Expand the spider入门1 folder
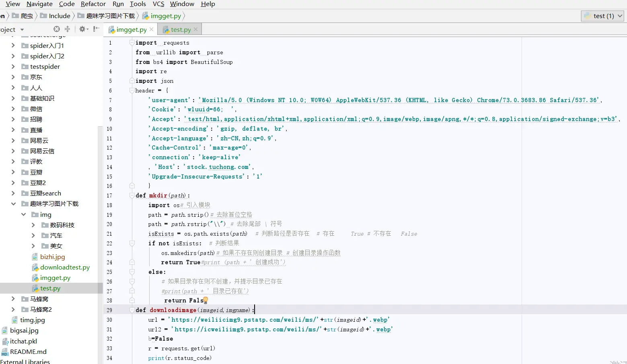This screenshot has width=627, height=364. 13,45
